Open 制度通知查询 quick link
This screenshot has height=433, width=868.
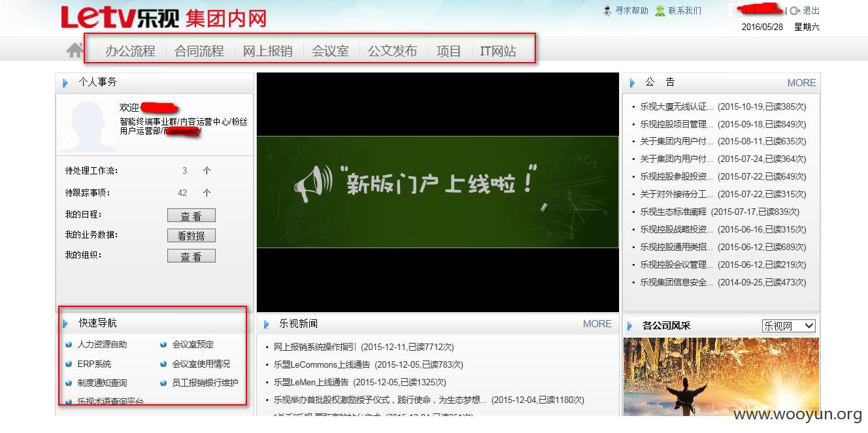click(102, 383)
